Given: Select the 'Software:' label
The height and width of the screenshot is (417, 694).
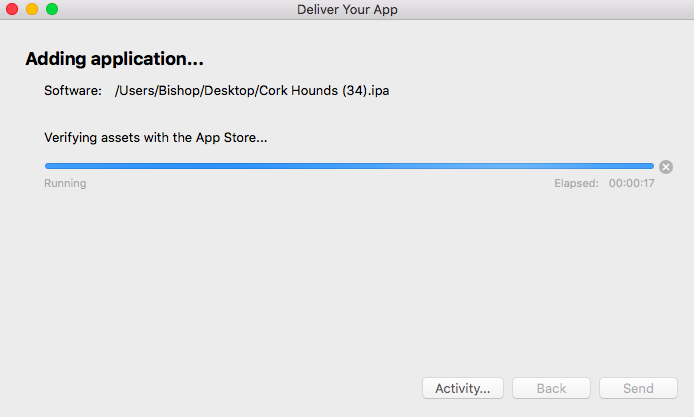Looking at the screenshot, I should click(x=73, y=91).
